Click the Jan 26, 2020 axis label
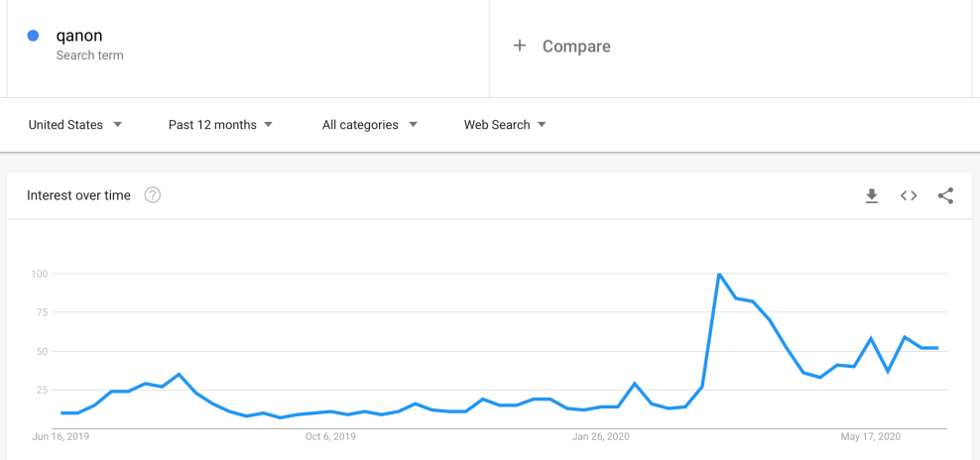Screen dimensions: 980x460 (602, 437)
